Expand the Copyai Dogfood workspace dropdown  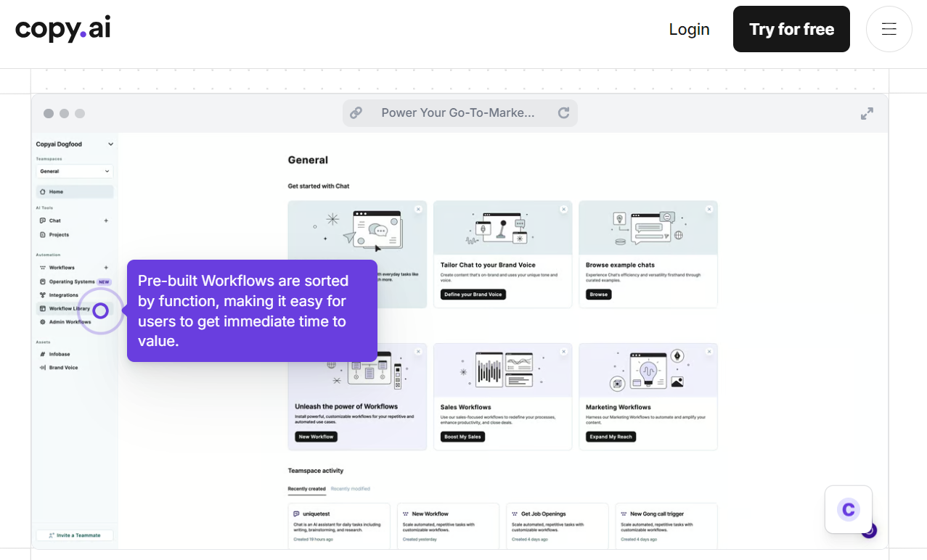tap(110, 144)
